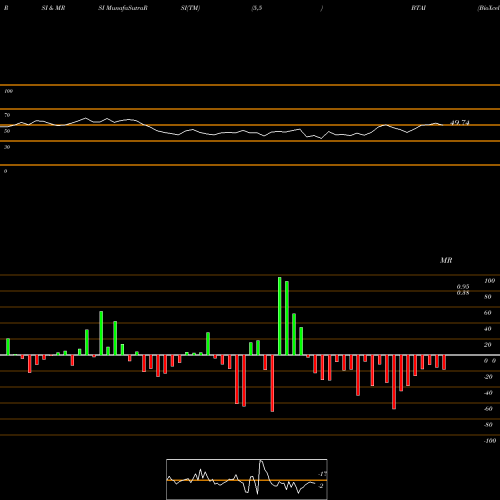Click the 0.88 value label
500x500 pixels.
pos(463,293)
